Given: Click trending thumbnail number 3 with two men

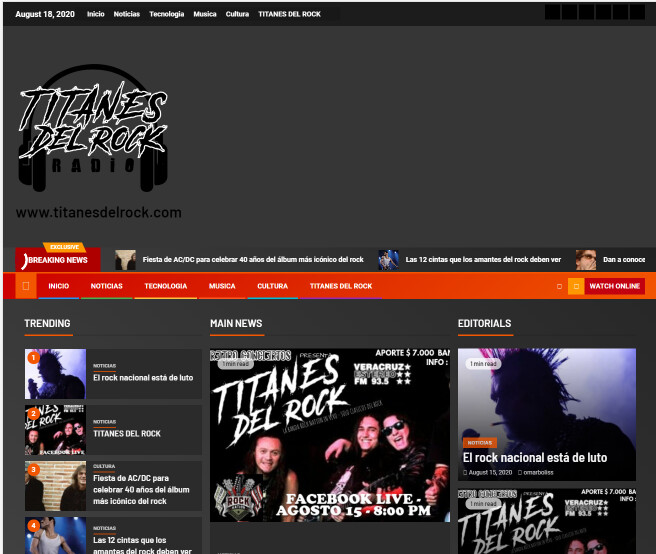Looking at the screenshot, I should tap(55, 486).
